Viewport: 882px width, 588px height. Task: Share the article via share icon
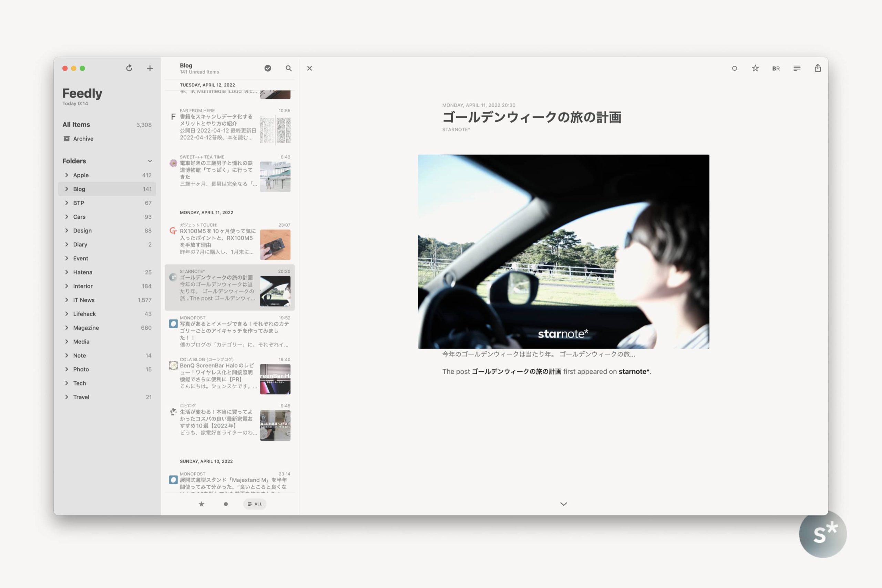[x=818, y=68]
